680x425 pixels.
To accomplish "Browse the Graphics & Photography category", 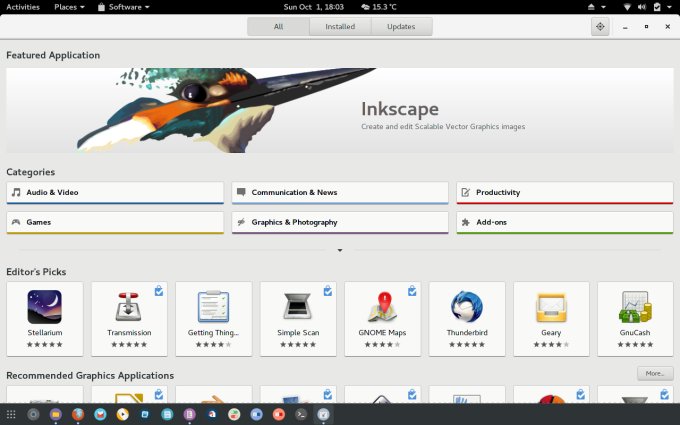I will point(340,222).
